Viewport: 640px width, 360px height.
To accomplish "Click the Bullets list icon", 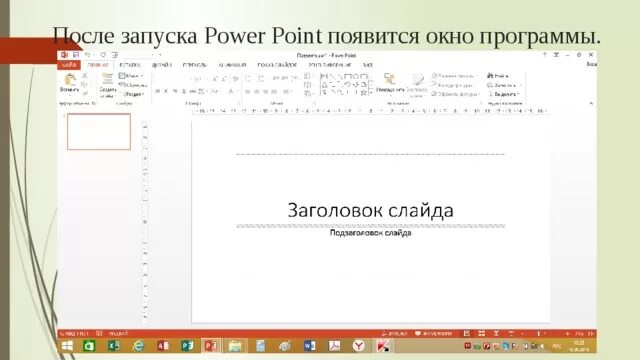I will tap(248, 79).
